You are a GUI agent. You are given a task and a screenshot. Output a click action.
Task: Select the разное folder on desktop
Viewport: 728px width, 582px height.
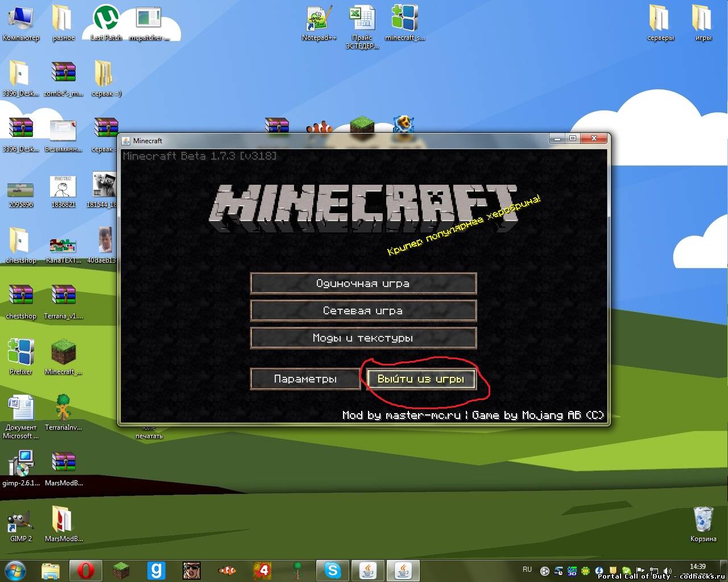pos(64,23)
